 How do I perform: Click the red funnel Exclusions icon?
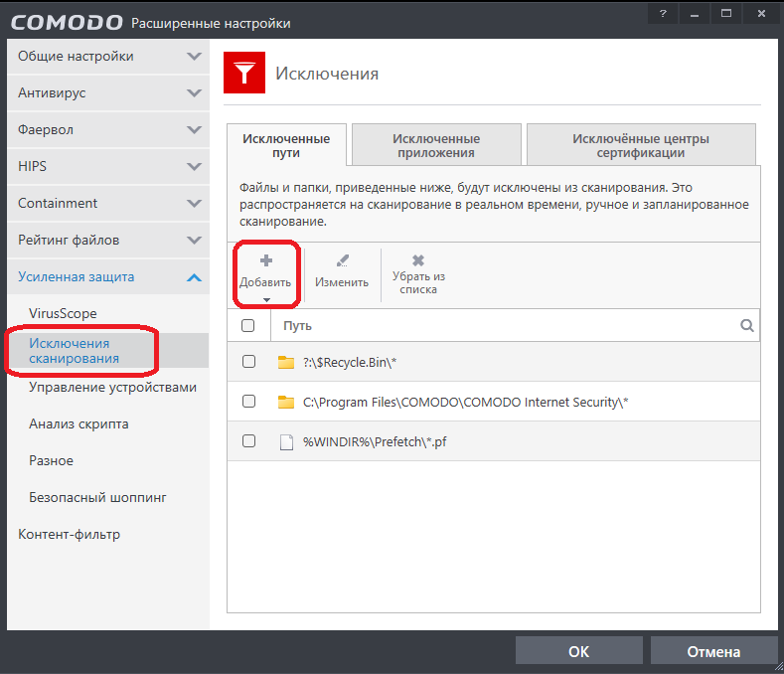click(244, 73)
